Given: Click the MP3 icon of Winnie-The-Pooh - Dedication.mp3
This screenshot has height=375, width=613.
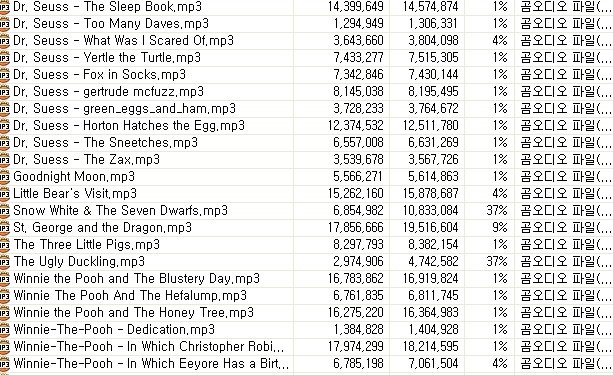Looking at the screenshot, I should pos(4,330).
